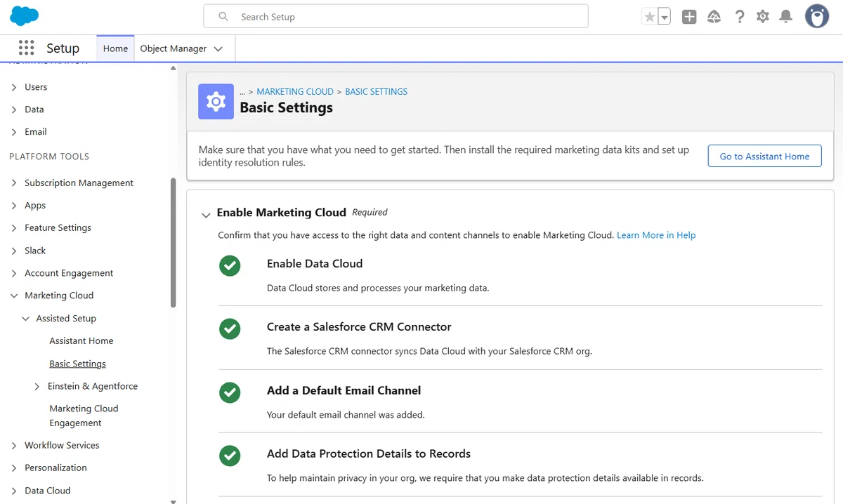Expand the Data section in sidebar
This screenshot has width=843, height=504.
(14, 110)
